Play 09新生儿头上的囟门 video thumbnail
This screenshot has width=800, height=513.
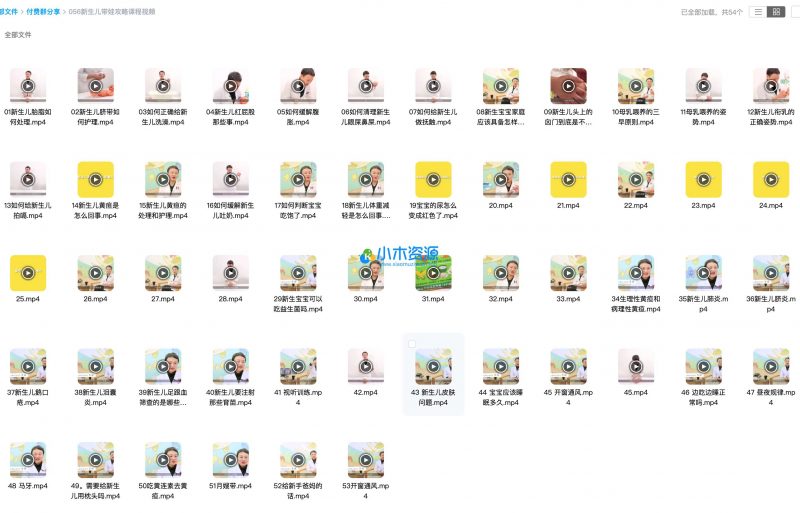[x=568, y=86]
